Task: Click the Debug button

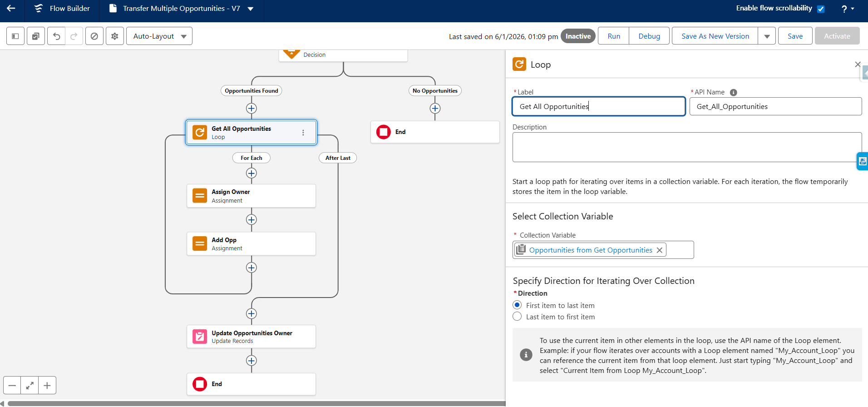Action: tap(649, 36)
